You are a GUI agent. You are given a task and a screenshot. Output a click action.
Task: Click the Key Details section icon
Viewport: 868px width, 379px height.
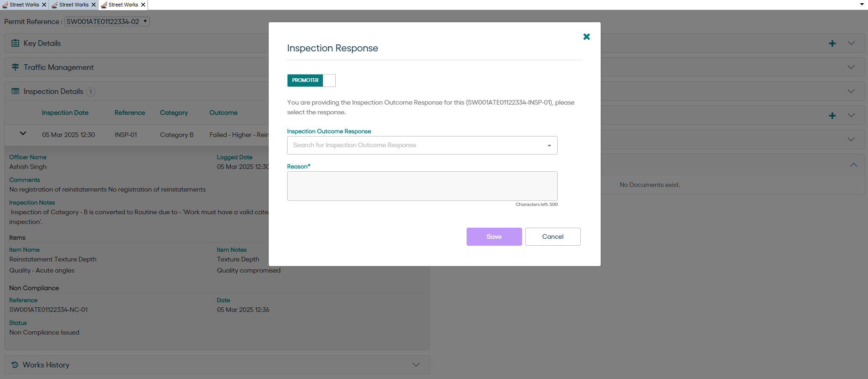coord(15,43)
